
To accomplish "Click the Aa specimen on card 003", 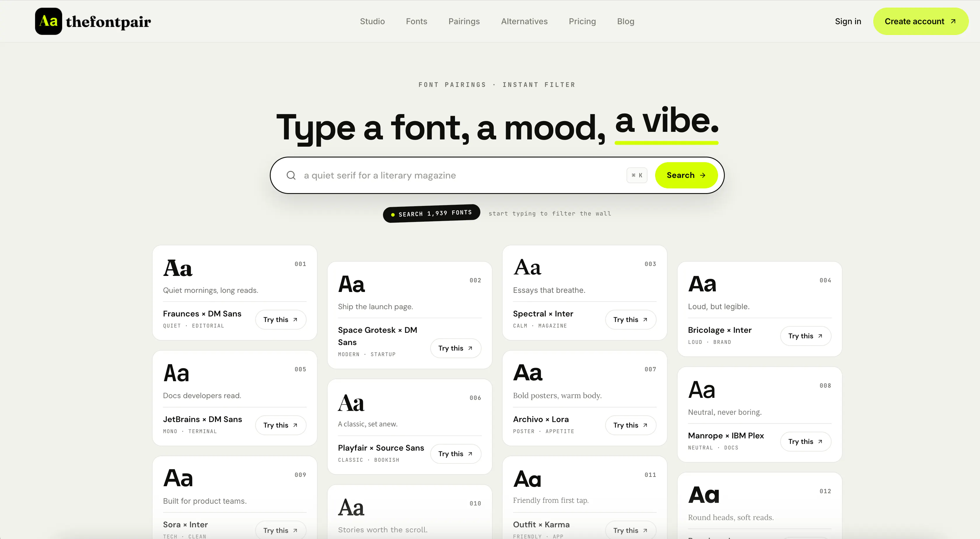I will (527, 267).
